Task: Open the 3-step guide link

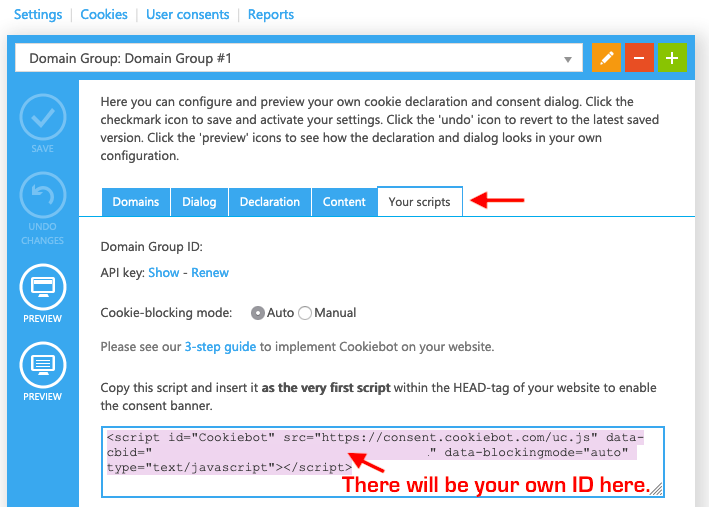Action: (x=220, y=347)
